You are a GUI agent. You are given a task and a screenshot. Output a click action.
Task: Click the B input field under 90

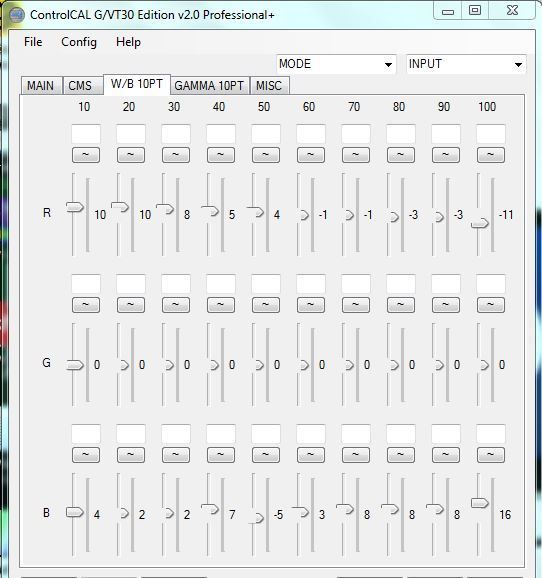[446, 434]
